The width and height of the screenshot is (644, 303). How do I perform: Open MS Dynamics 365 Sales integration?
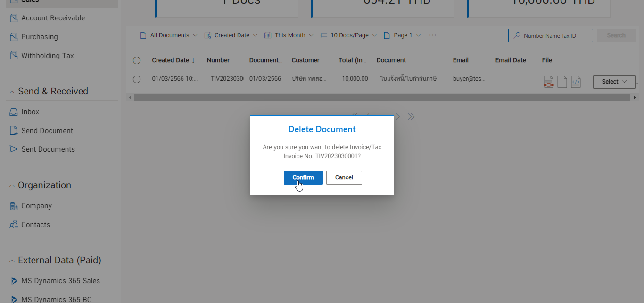coord(60,280)
